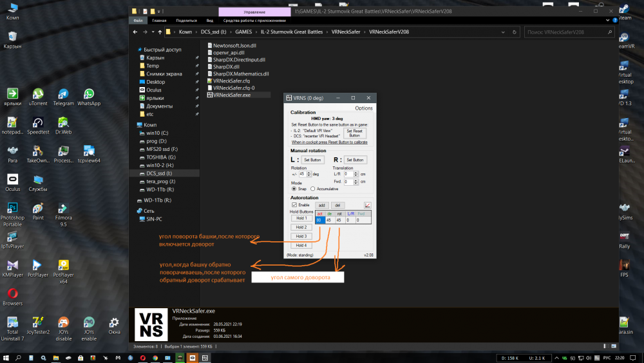Open the Options menu in VRNS
This screenshot has height=363, width=644.
363,108
